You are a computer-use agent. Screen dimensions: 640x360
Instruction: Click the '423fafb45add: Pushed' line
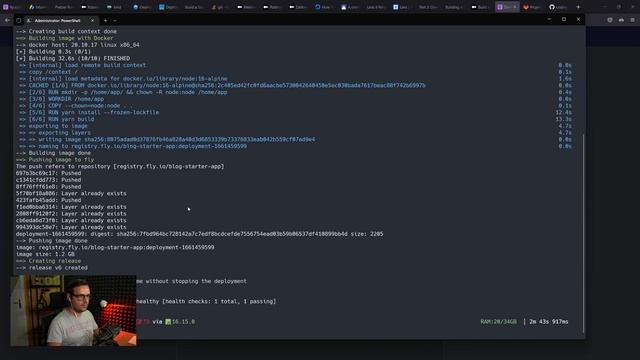pos(49,200)
